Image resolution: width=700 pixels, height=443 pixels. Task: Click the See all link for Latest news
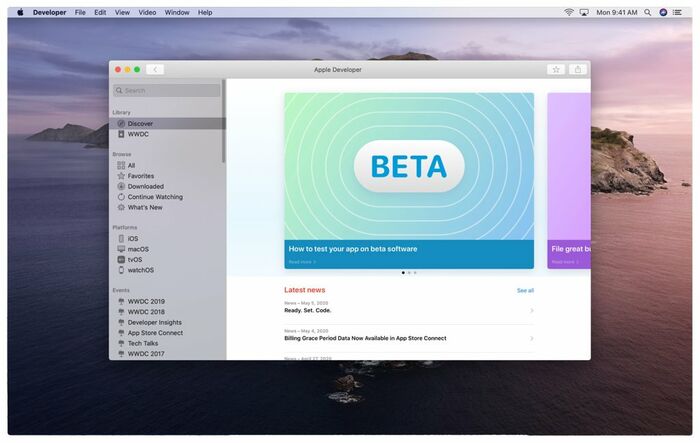[525, 290]
